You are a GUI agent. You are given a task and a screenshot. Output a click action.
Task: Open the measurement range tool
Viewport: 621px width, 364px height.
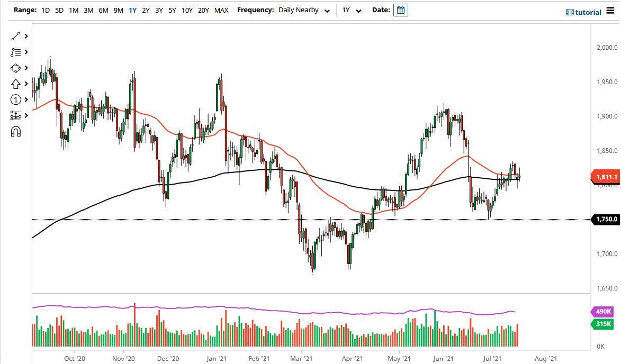coord(15,115)
